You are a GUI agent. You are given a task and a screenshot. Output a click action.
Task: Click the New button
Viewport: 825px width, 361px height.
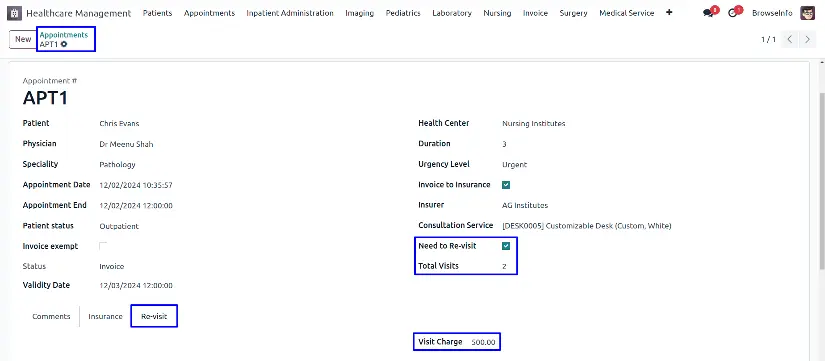[23, 39]
